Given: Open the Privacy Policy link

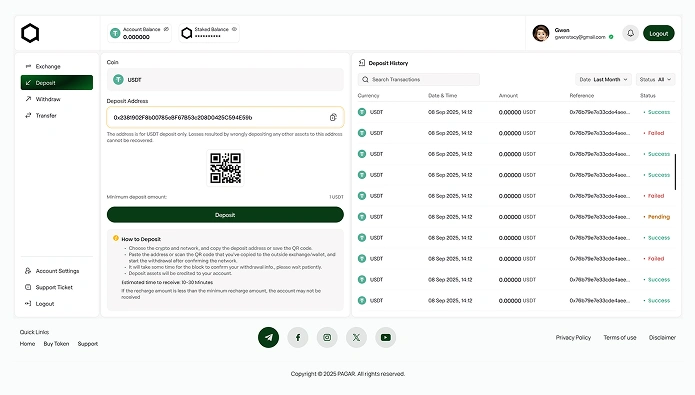Looking at the screenshot, I should pyautogui.click(x=573, y=337).
